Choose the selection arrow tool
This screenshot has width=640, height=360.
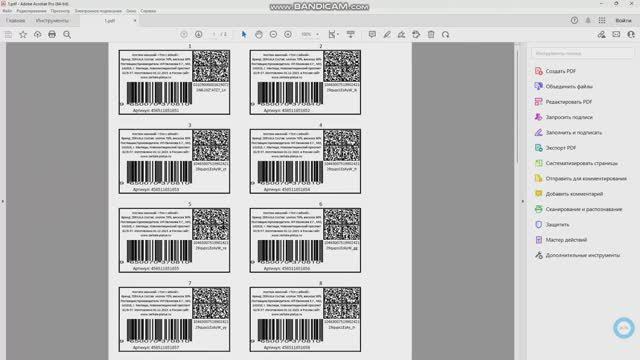click(x=244, y=35)
